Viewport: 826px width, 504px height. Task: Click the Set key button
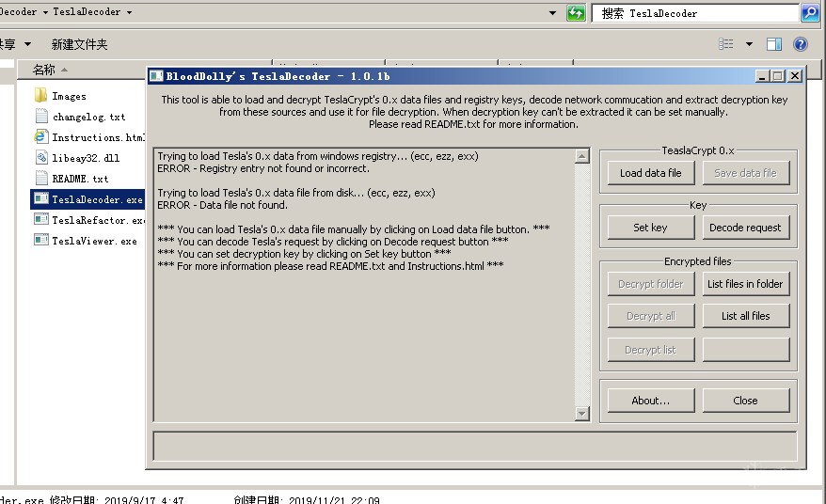pos(651,228)
